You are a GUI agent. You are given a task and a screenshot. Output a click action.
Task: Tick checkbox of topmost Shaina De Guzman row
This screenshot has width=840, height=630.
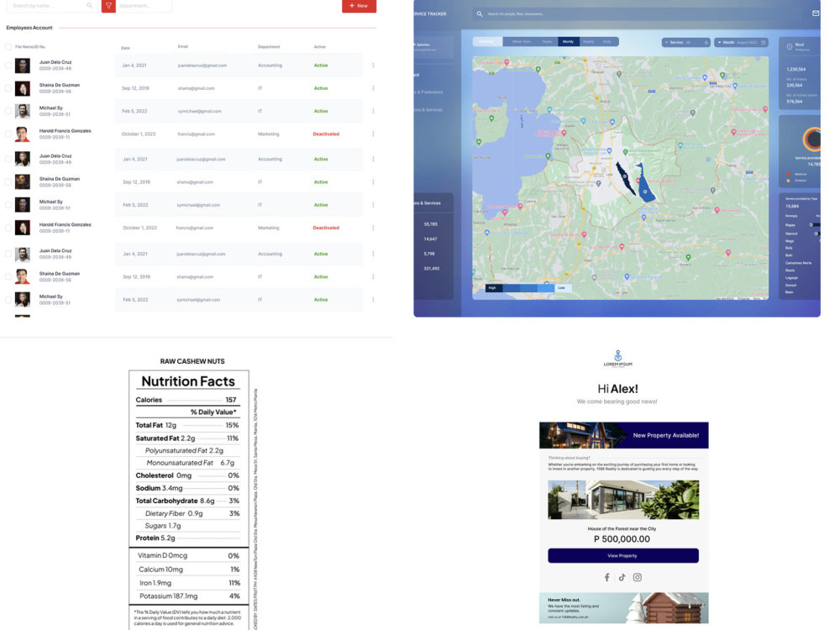pyautogui.click(x=8, y=88)
